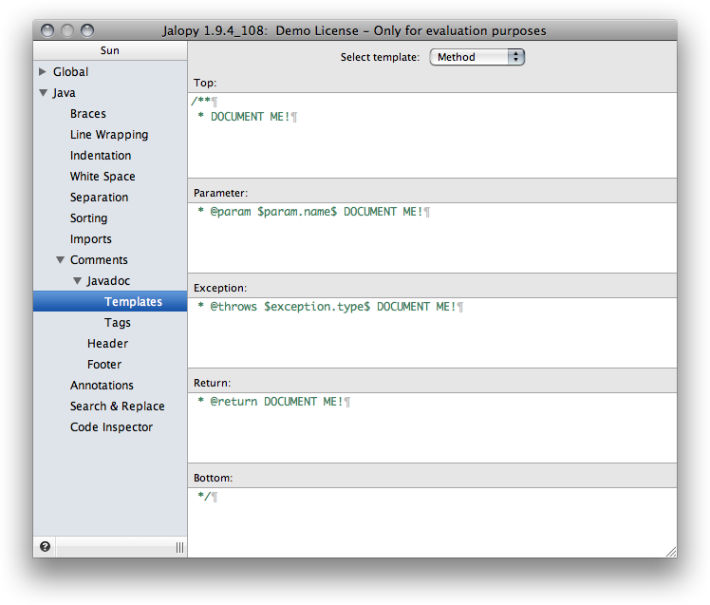Click the Sun profile header

pos(110,50)
